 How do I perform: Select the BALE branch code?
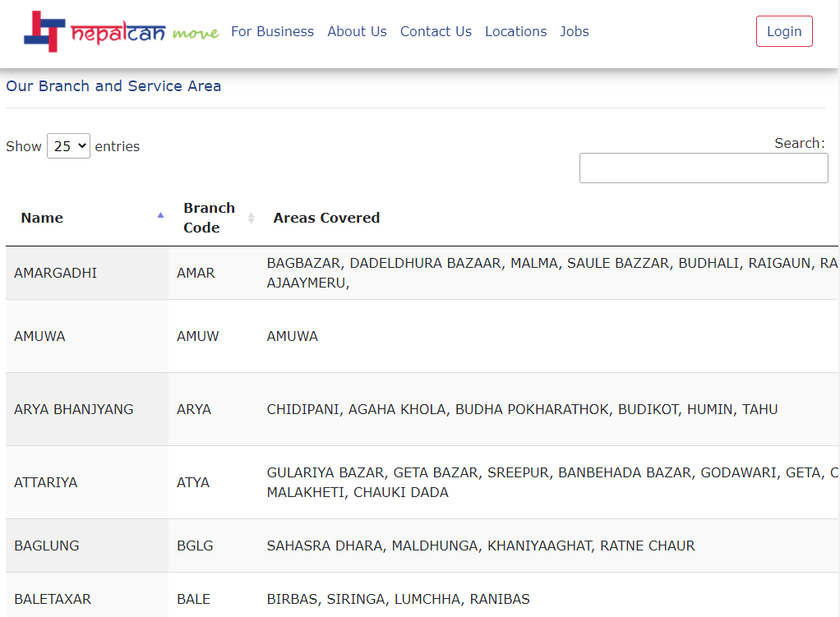(x=193, y=599)
